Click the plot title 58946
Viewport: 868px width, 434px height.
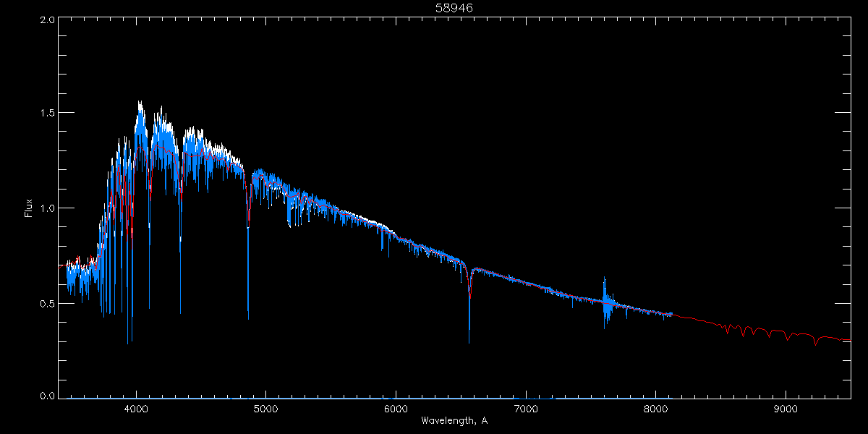pyautogui.click(x=454, y=7)
